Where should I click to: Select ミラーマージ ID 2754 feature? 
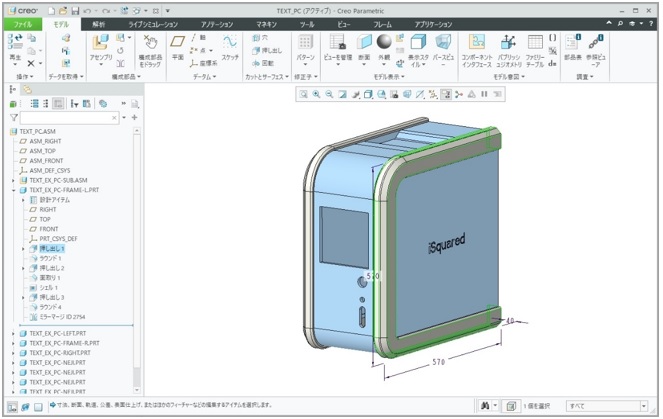click(x=62, y=317)
